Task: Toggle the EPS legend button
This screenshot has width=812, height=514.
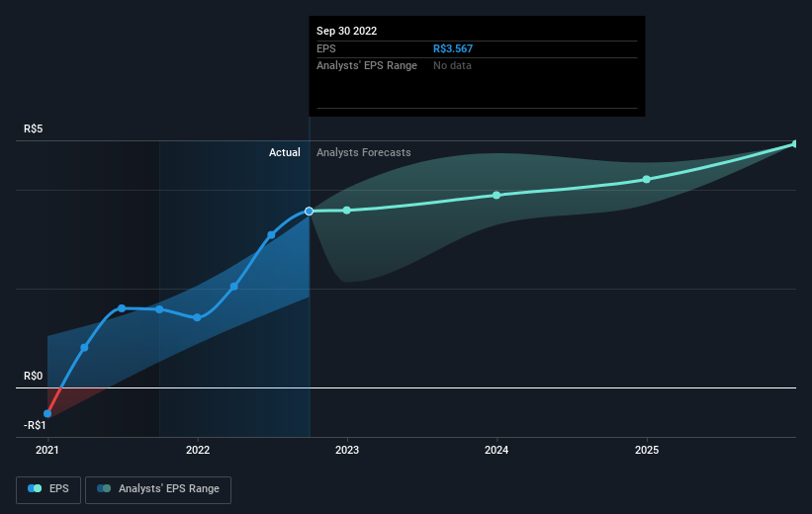Action: tap(48, 489)
